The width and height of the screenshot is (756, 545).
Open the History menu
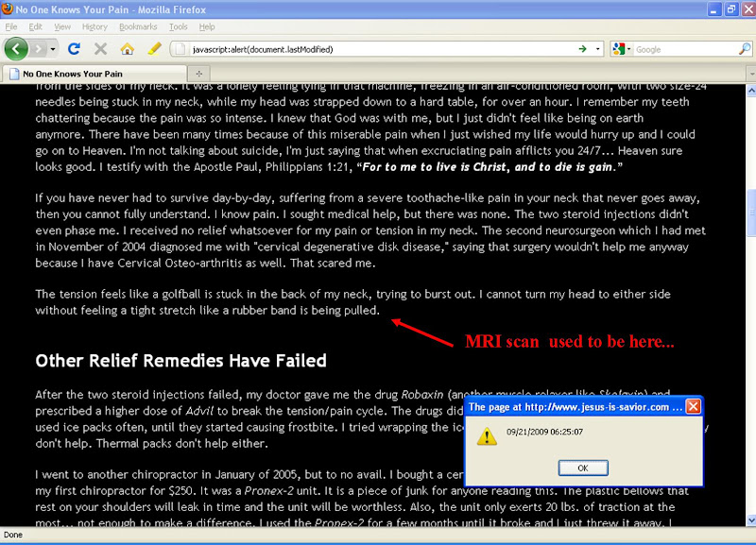(x=94, y=26)
